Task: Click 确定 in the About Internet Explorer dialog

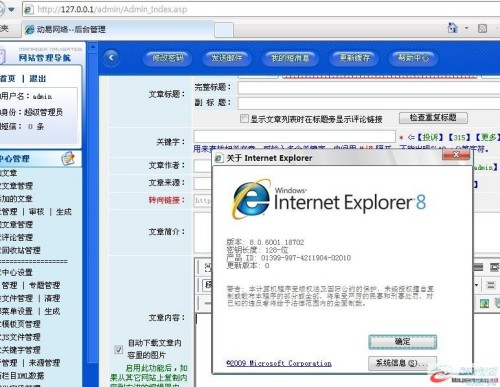Action: [403, 342]
